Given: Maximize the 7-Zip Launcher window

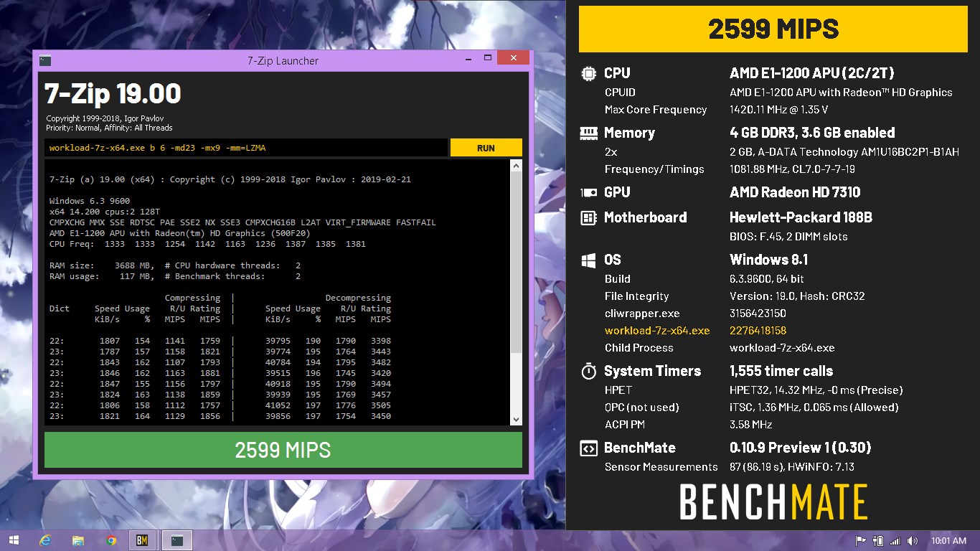Looking at the screenshot, I should click(x=488, y=58).
